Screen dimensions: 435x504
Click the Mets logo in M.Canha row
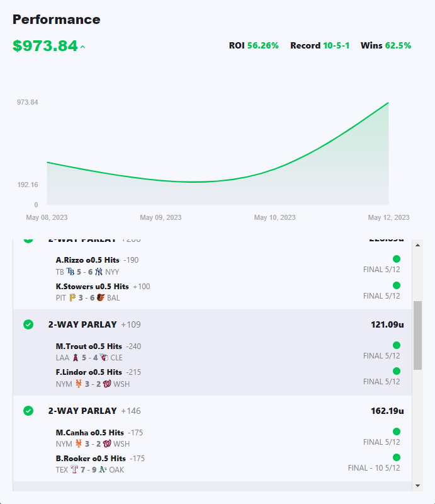[x=79, y=444]
